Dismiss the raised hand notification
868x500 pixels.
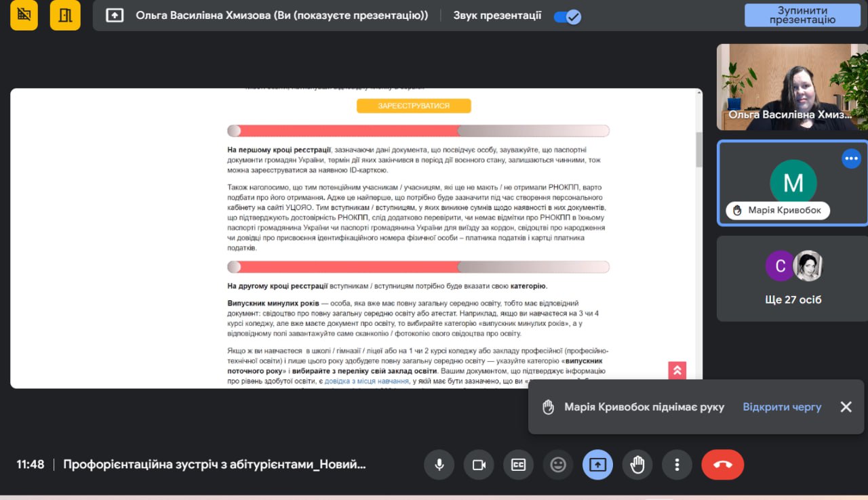click(846, 407)
